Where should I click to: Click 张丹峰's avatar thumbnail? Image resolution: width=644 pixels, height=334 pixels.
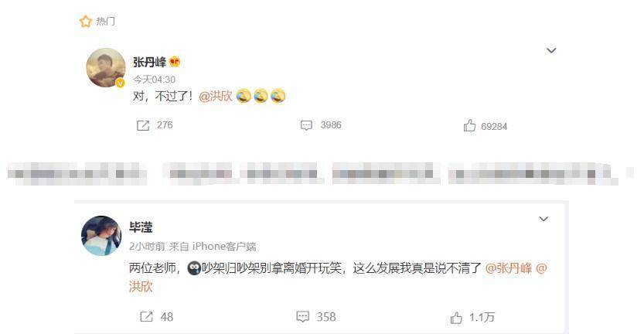coord(106,68)
